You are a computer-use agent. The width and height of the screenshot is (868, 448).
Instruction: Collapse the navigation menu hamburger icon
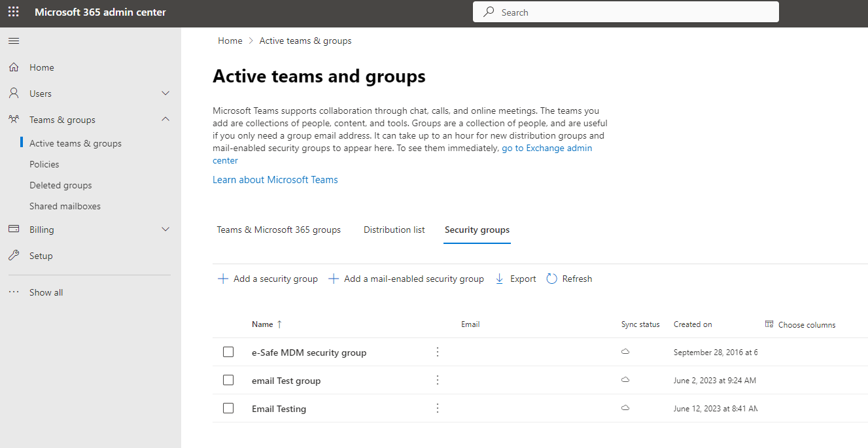14,41
